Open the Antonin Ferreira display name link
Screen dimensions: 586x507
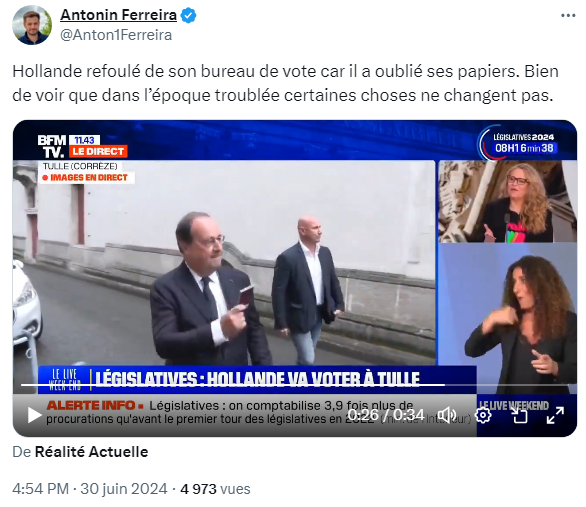[x=118, y=15]
